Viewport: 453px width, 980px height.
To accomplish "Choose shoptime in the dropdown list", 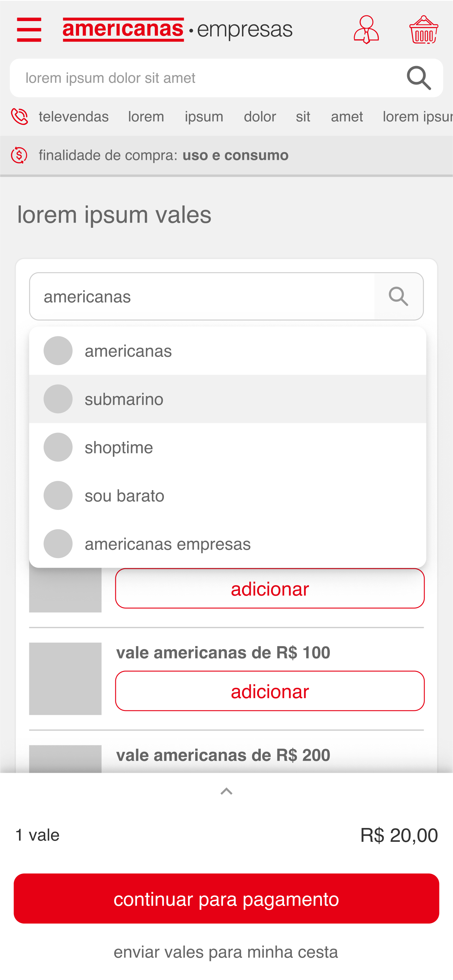I will pyautogui.click(x=228, y=447).
